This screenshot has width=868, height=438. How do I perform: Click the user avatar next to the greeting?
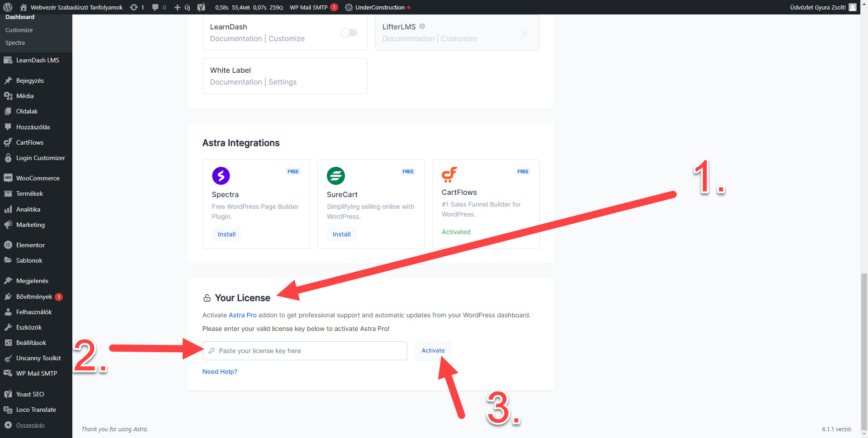(x=853, y=7)
